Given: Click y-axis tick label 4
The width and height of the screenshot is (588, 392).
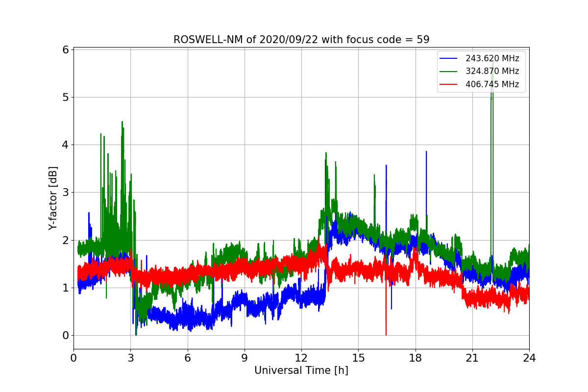Looking at the screenshot, I should tap(66, 145).
